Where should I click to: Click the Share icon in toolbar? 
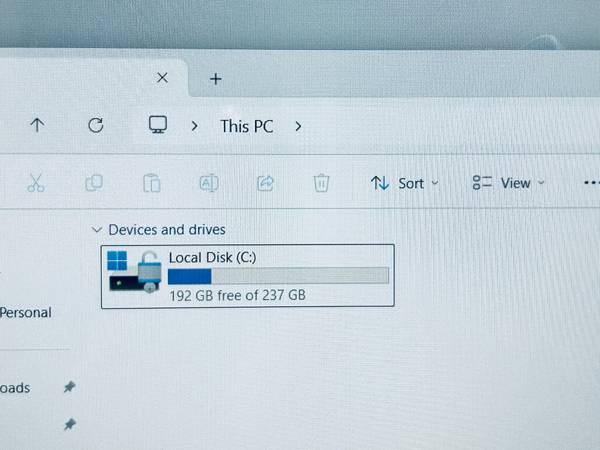[x=265, y=183]
